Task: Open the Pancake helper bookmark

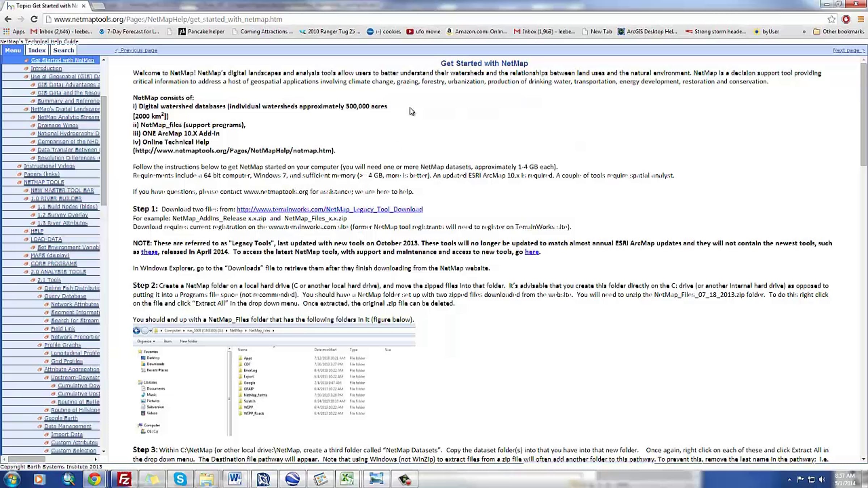Action: pyautogui.click(x=202, y=31)
